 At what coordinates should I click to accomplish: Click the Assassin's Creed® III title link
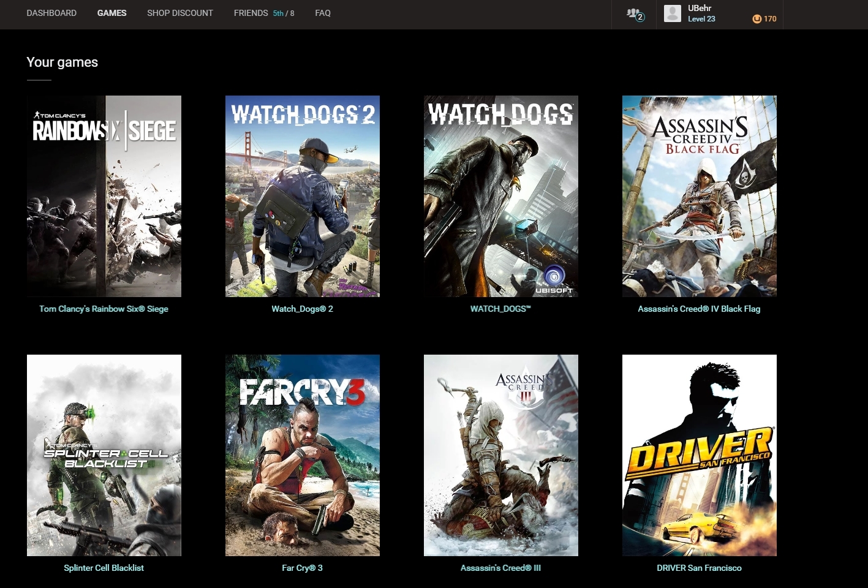(500, 568)
